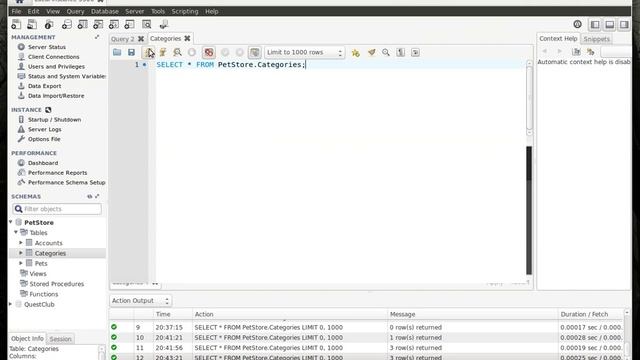Image resolution: width=640 pixels, height=360 pixels.
Task: Open the Action Output dropdown
Action: coord(141,301)
